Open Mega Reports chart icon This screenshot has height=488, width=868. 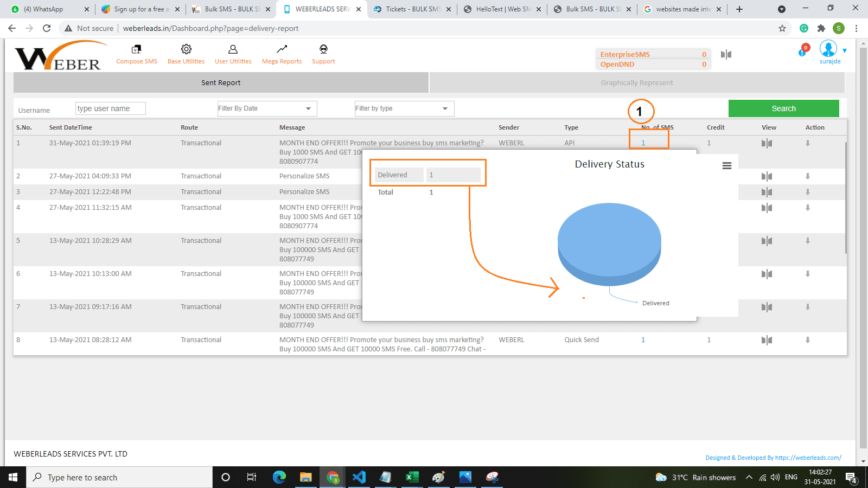282,50
